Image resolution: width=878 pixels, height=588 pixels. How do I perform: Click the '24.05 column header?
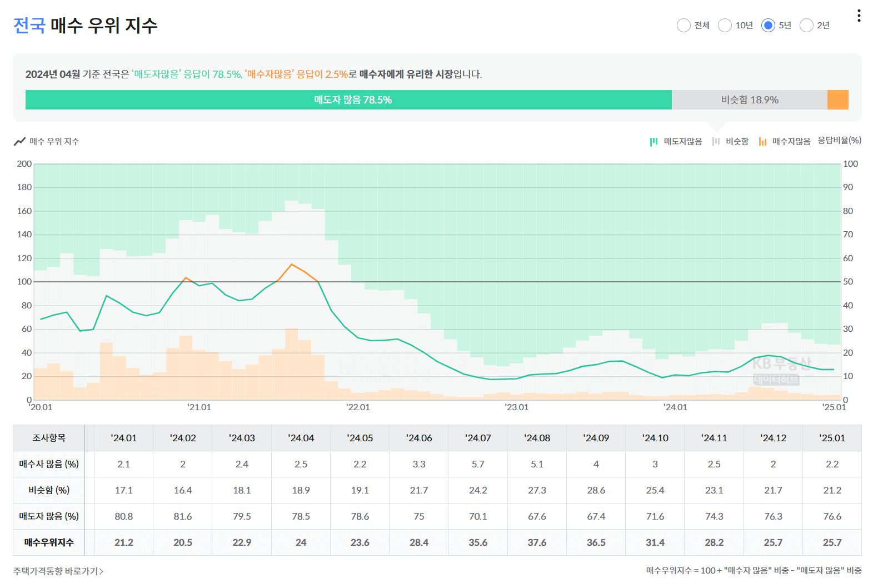coord(360,438)
